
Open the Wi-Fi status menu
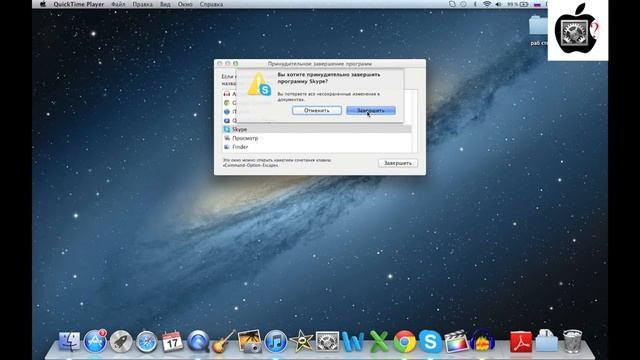[487, 4]
